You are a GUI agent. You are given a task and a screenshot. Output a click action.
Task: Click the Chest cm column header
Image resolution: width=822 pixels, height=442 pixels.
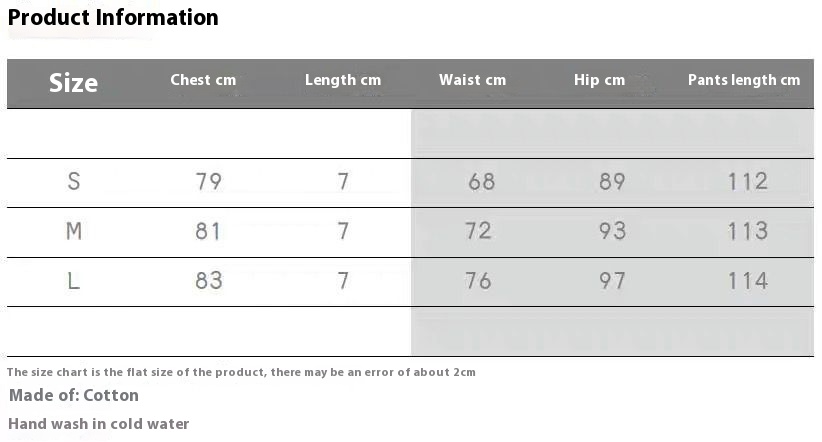(203, 80)
